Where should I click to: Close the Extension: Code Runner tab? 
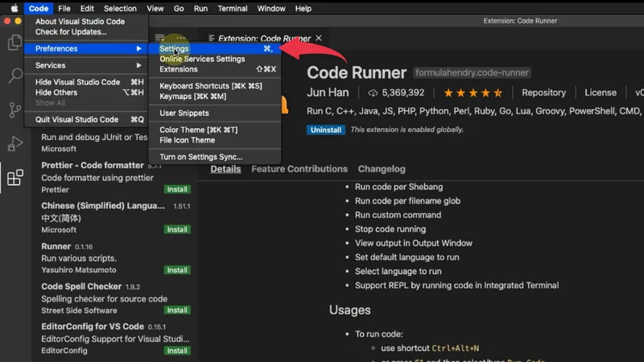coord(319,38)
